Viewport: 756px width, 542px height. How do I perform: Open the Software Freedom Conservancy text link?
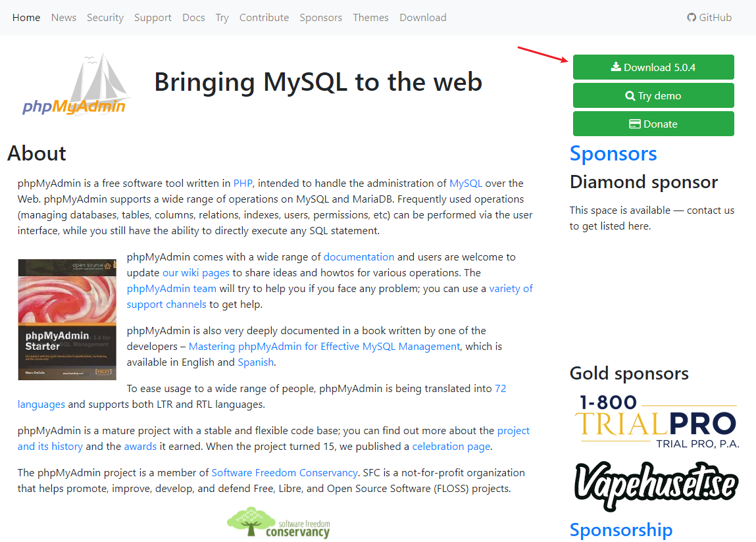284,472
